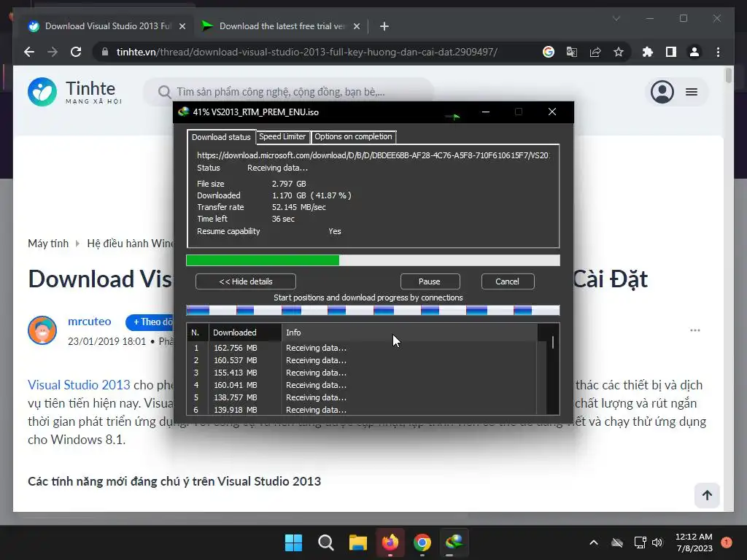Viewport: 747px width, 560px height.
Task: Open the notification badge in system tray
Action: coord(727,542)
